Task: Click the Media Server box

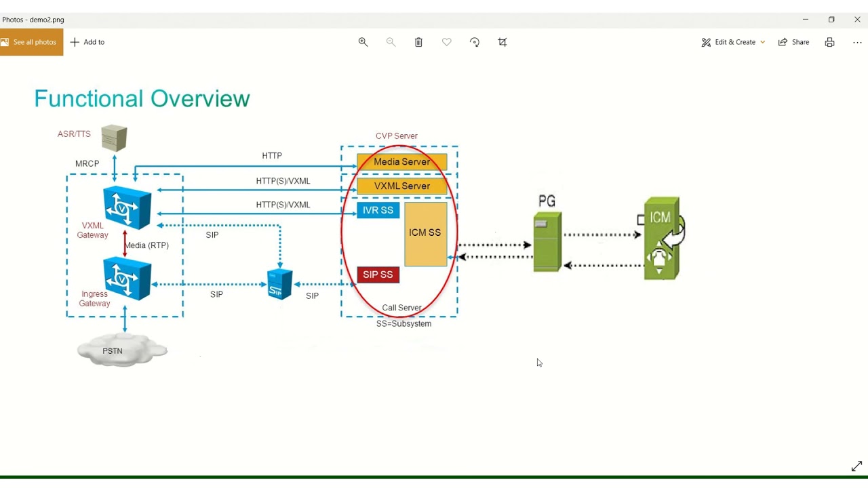Action: click(x=402, y=162)
